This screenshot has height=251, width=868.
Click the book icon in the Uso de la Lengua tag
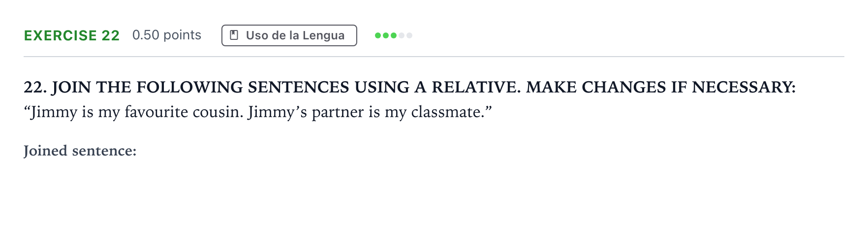pyautogui.click(x=235, y=35)
